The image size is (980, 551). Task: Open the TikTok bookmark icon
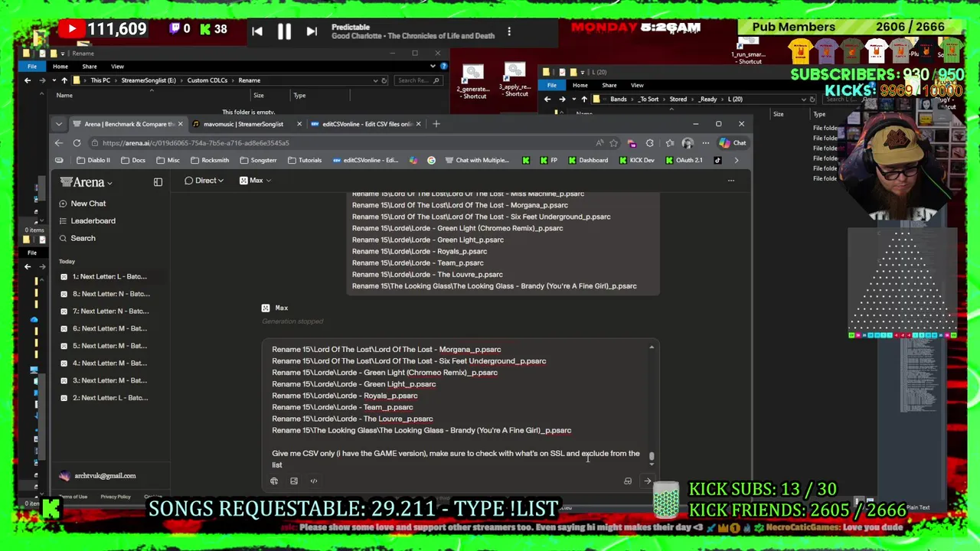[717, 161]
